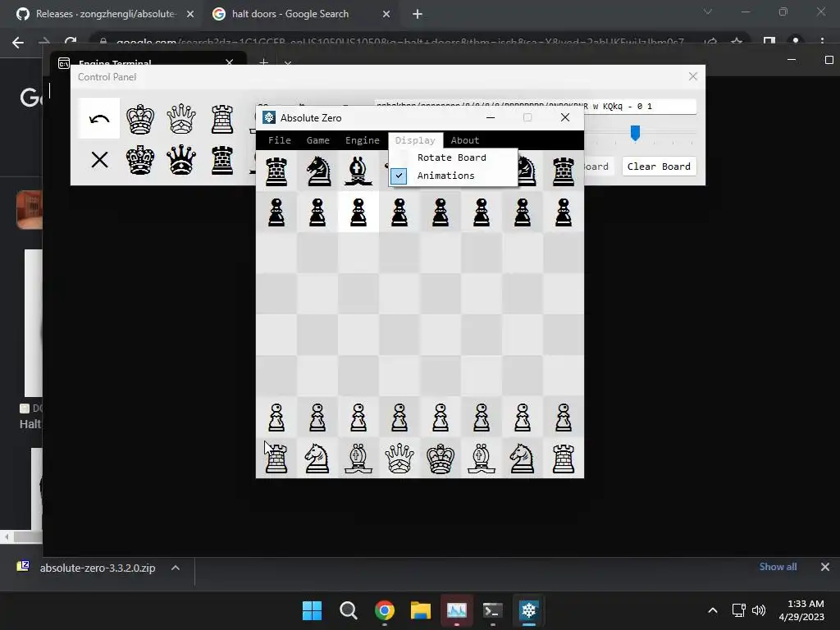Click the Chrome back arrow

point(18,43)
